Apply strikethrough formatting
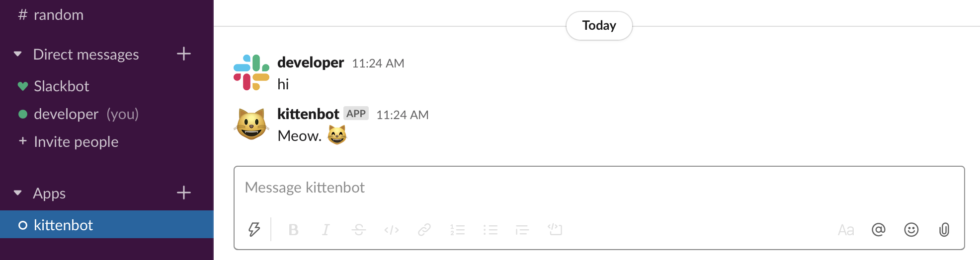Viewport: 980px width, 260px height. 358,230
